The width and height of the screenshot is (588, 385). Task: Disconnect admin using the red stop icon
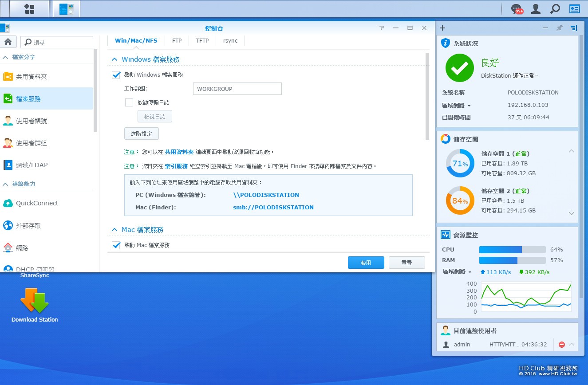562,345
